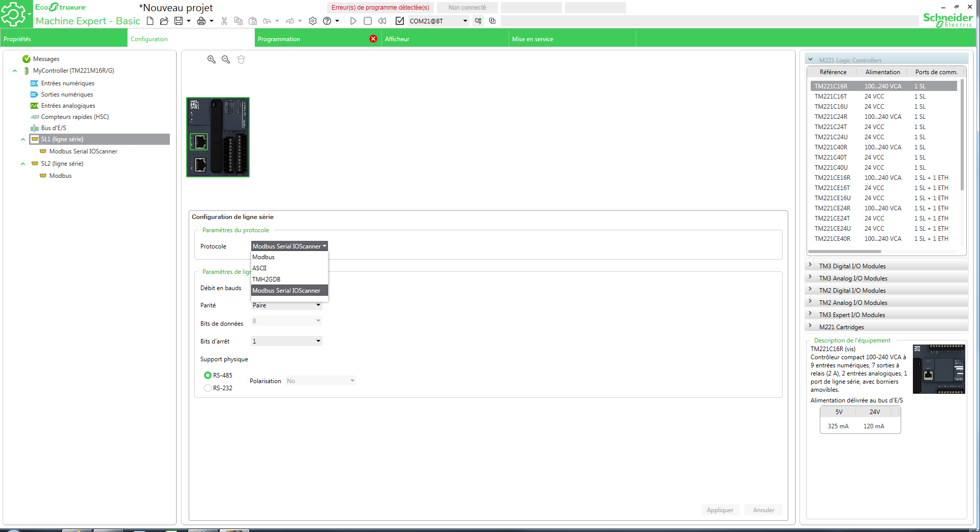This screenshot has height=532, width=980.
Task: Click the trash bin delete icon
Action: pos(241,59)
